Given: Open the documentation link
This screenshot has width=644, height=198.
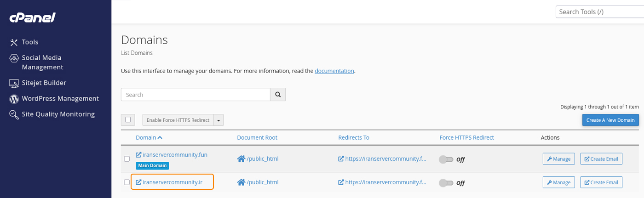Looking at the screenshot, I should 334,71.
